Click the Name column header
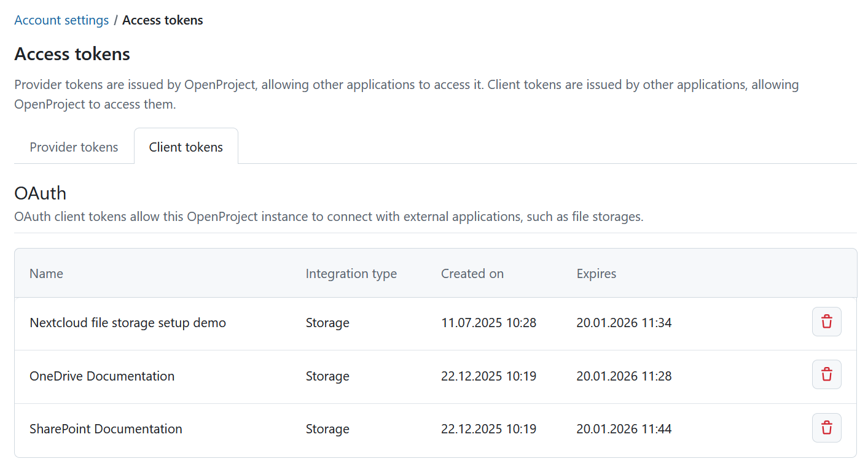Screen dimensions: 868x472 [46, 273]
